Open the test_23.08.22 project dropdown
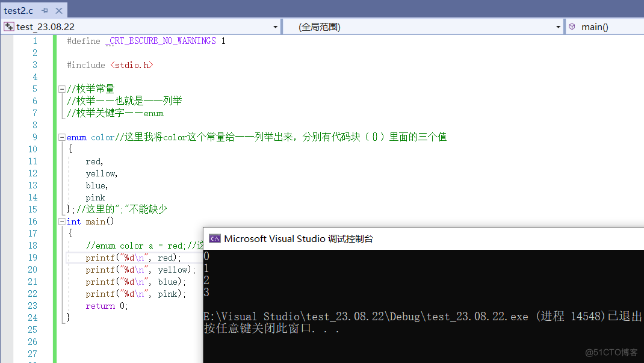644x363 pixels. (x=275, y=27)
